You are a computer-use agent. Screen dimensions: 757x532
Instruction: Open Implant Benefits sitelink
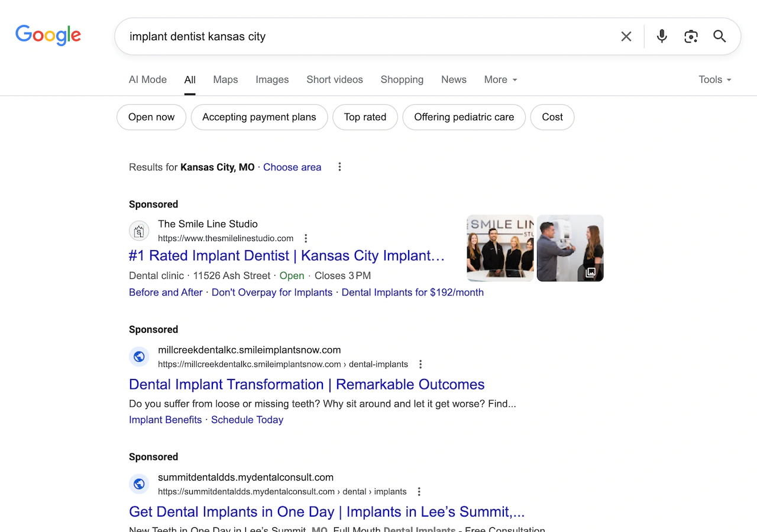tap(166, 420)
